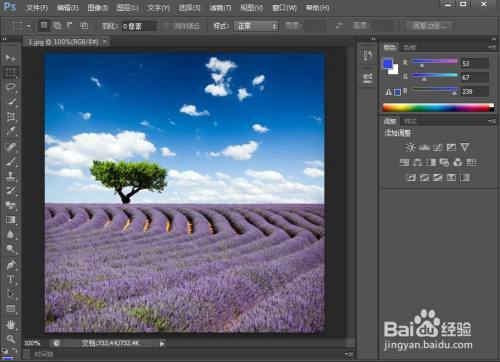Enable Add to selection mode
The width and height of the screenshot is (500, 362).
click(x=57, y=25)
